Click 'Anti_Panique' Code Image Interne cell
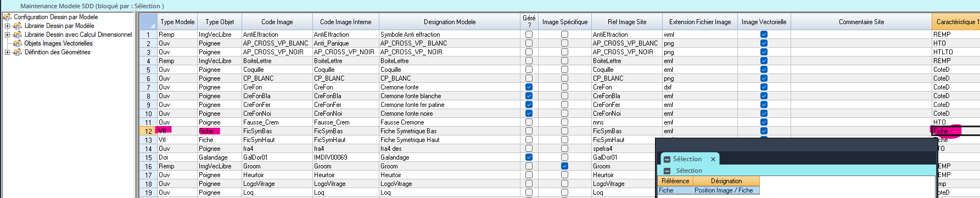The width and height of the screenshot is (980, 198). coord(345,43)
